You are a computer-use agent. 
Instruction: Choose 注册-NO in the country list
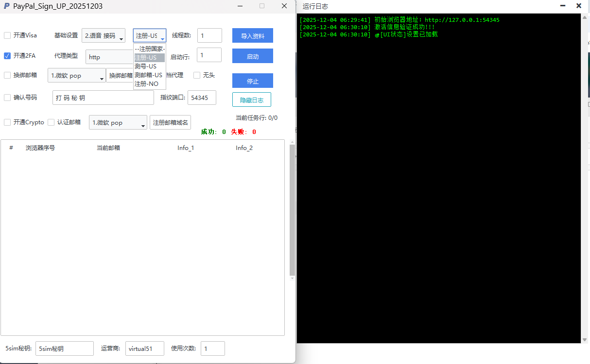(x=147, y=83)
